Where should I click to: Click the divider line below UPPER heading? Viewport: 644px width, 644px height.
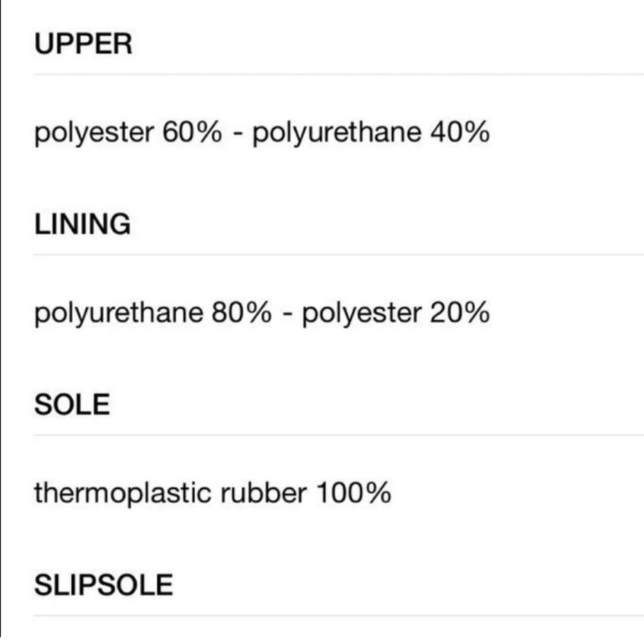(338, 74)
